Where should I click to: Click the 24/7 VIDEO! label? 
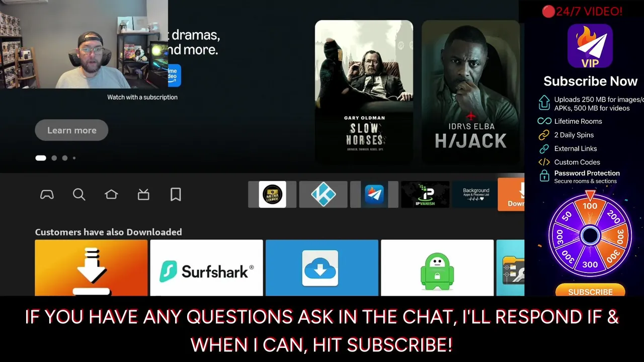click(582, 11)
